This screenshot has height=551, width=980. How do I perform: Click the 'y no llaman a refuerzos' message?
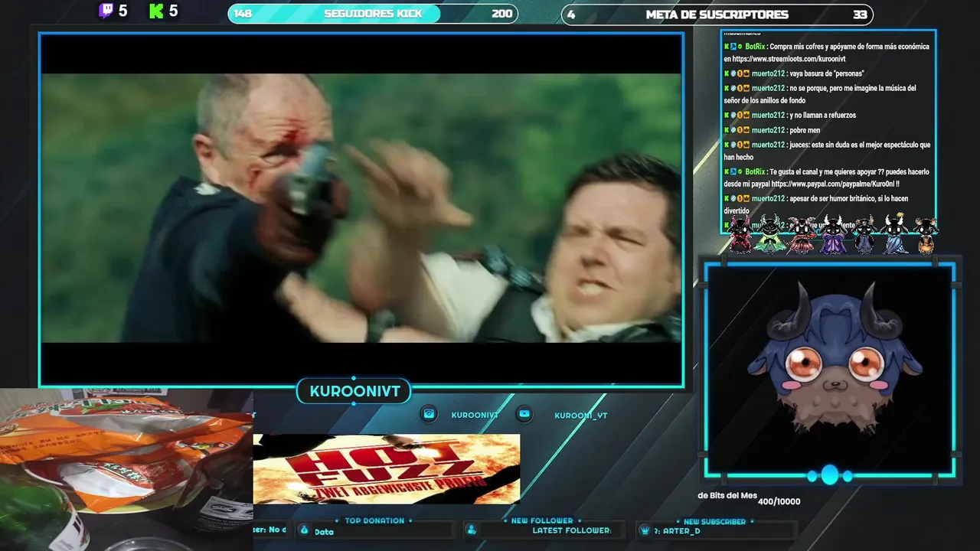[x=822, y=116]
